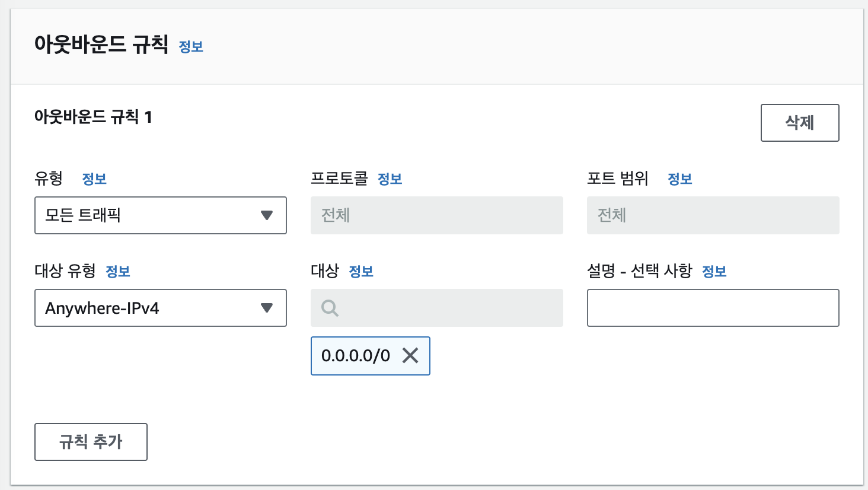Click the search magnifier icon in 대상 field
The image size is (868, 490).
pos(330,308)
